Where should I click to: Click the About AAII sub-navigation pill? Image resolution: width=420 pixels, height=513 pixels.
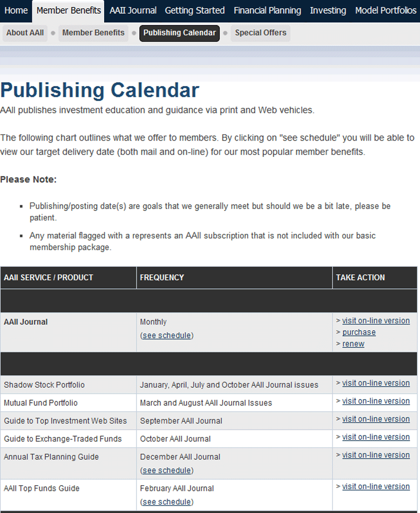(x=25, y=33)
